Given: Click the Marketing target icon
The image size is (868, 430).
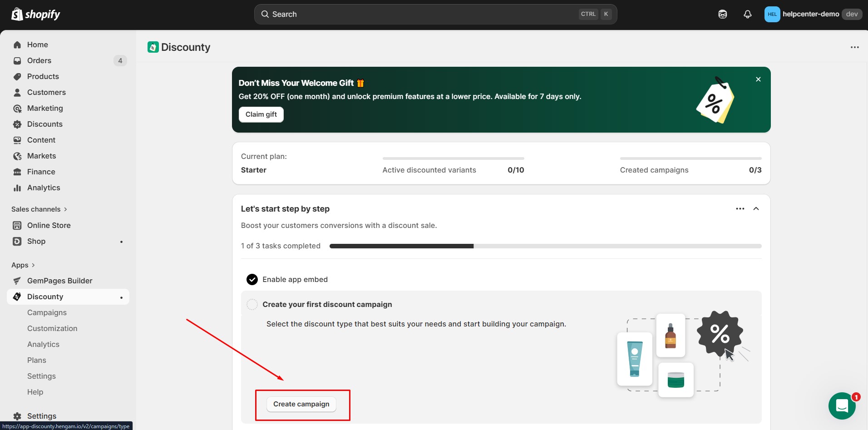Looking at the screenshot, I should click(x=17, y=108).
